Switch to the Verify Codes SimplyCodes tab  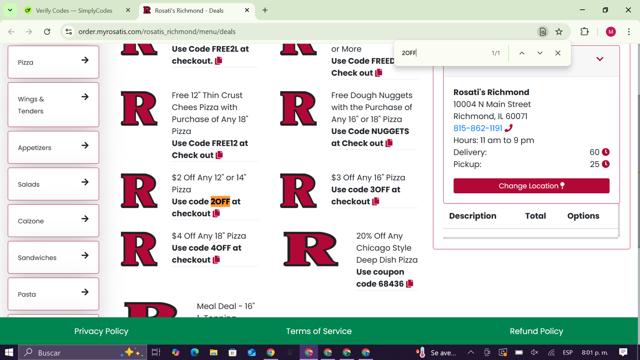(73, 11)
